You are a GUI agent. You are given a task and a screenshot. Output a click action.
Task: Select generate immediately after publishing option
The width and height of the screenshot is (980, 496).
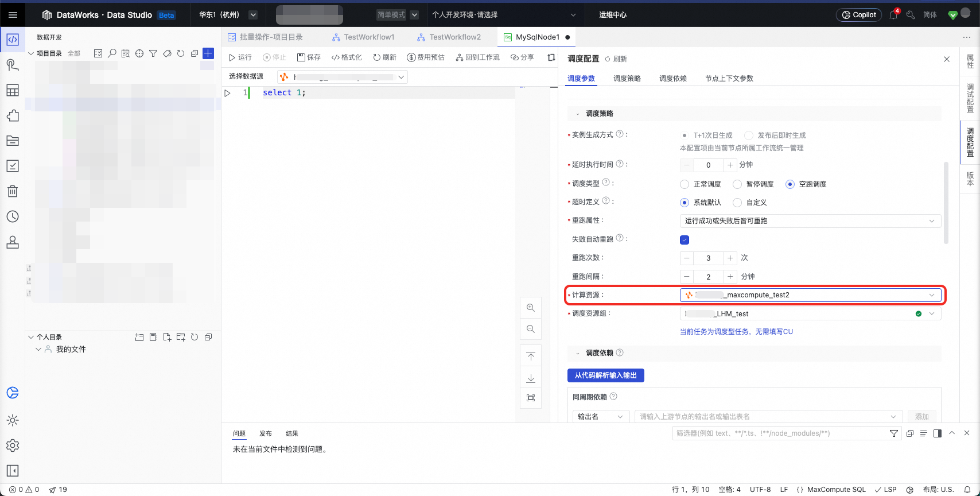click(748, 135)
